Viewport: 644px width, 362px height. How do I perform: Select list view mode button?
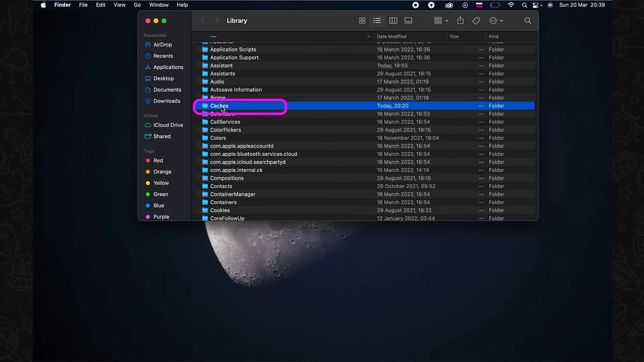point(377,21)
